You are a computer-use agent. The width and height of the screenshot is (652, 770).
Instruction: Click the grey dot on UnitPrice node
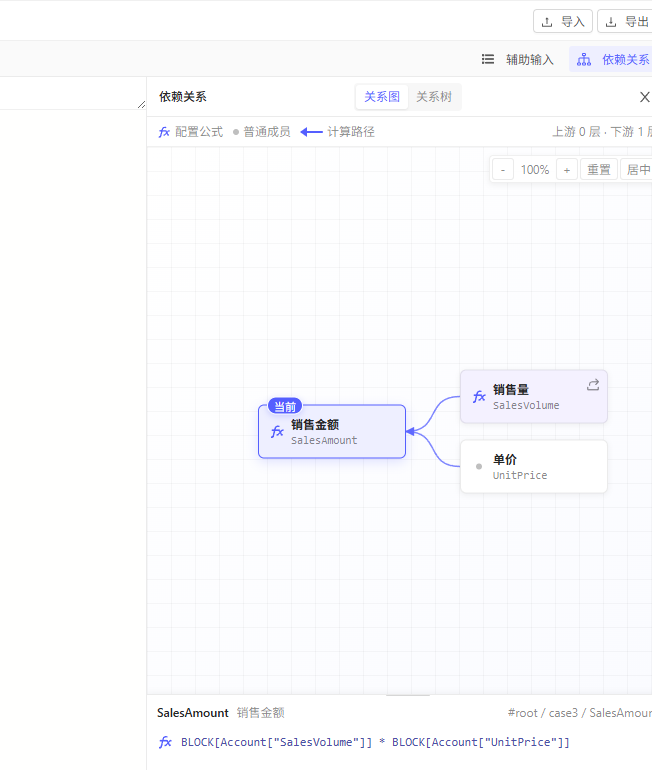[479, 467]
